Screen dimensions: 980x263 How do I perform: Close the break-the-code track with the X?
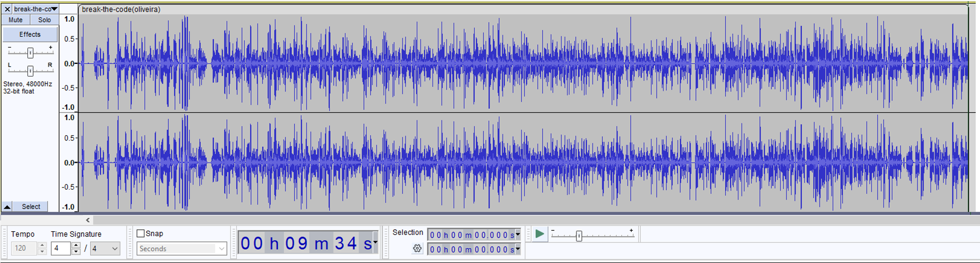[7, 9]
